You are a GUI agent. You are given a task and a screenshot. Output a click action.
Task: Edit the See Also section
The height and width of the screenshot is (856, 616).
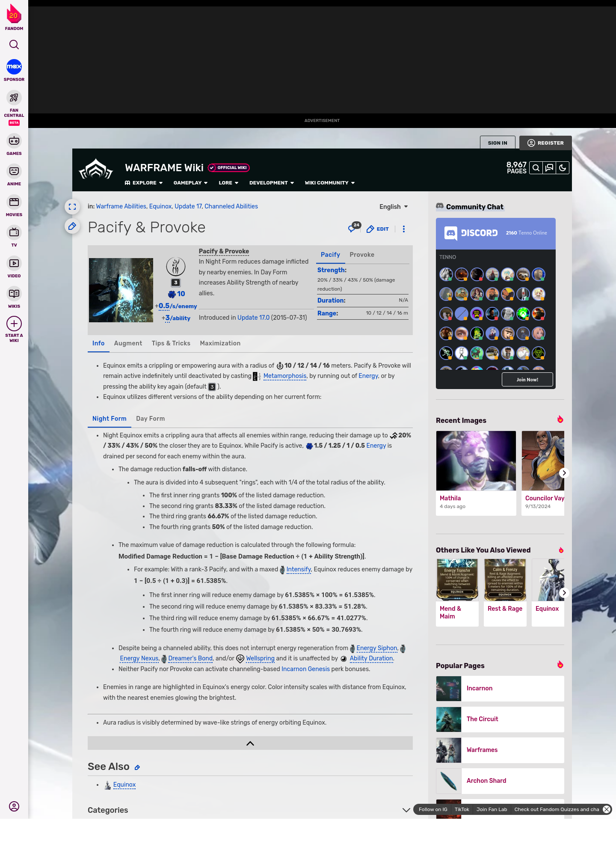point(137,768)
